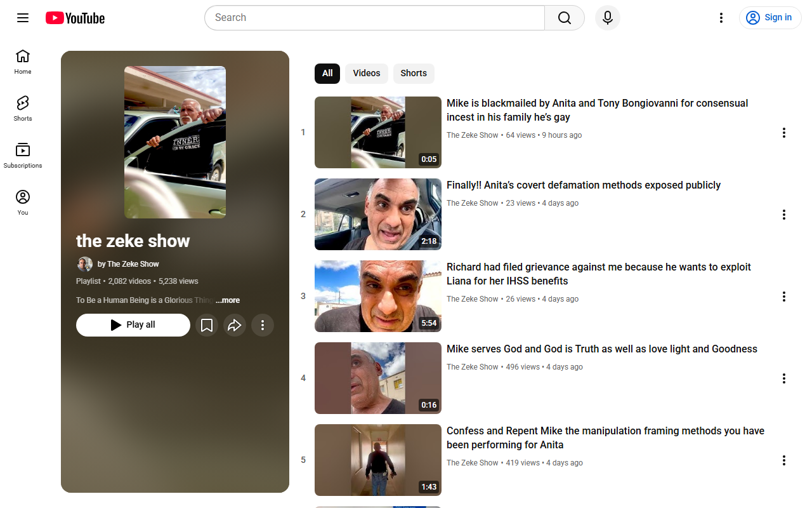Open Home in the sidebar

(23, 62)
